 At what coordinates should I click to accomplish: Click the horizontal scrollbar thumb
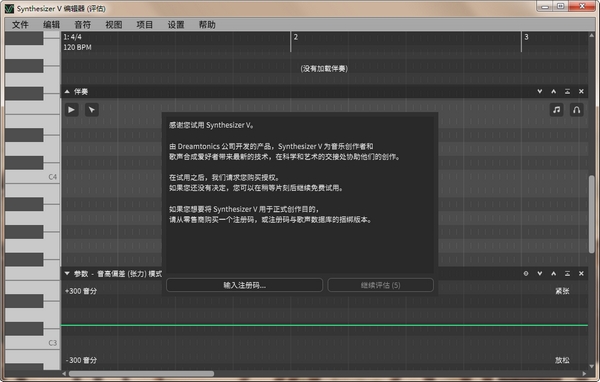point(141,374)
